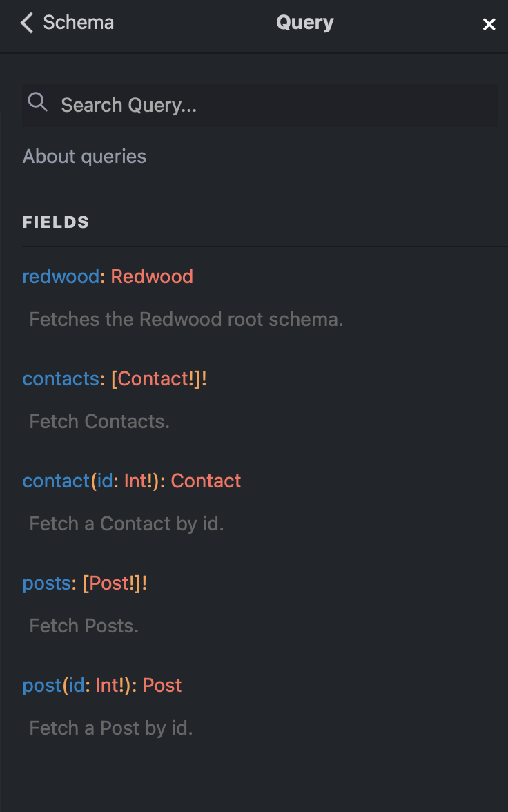Open the Contact return type of contact

(x=206, y=481)
